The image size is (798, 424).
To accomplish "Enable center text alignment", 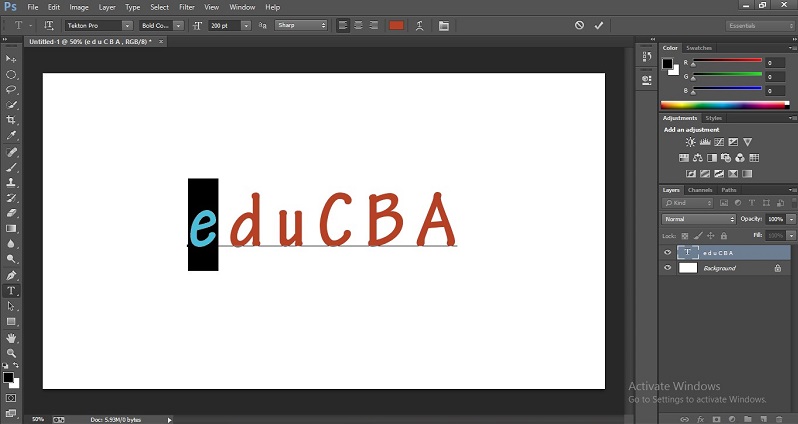I will pyautogui.click(x=358, y=25).
